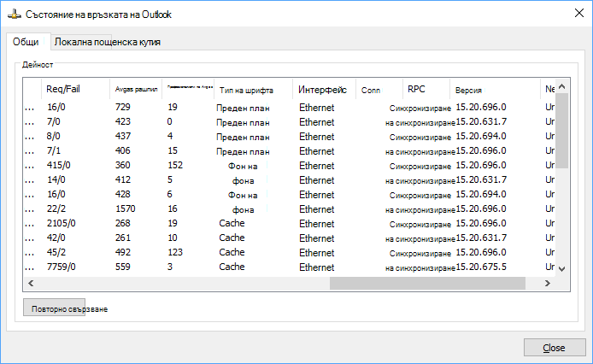Select the row with Req/Fail 45/2

click(289, 252)
